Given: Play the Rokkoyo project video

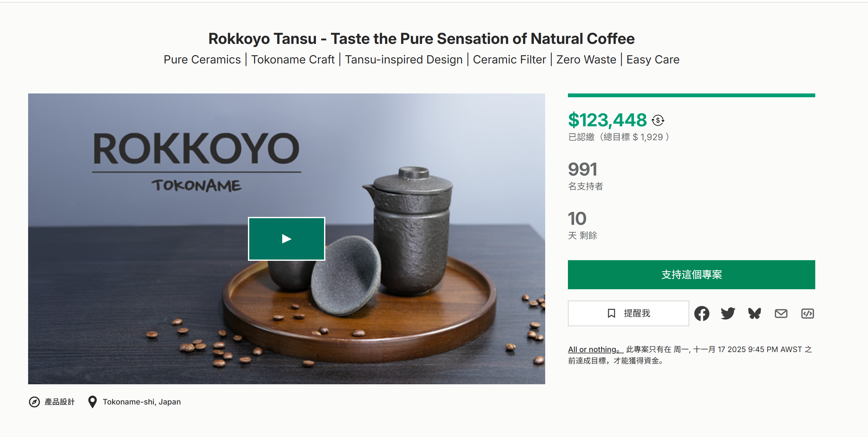Looking at the screenshot, I should (286, 238).
